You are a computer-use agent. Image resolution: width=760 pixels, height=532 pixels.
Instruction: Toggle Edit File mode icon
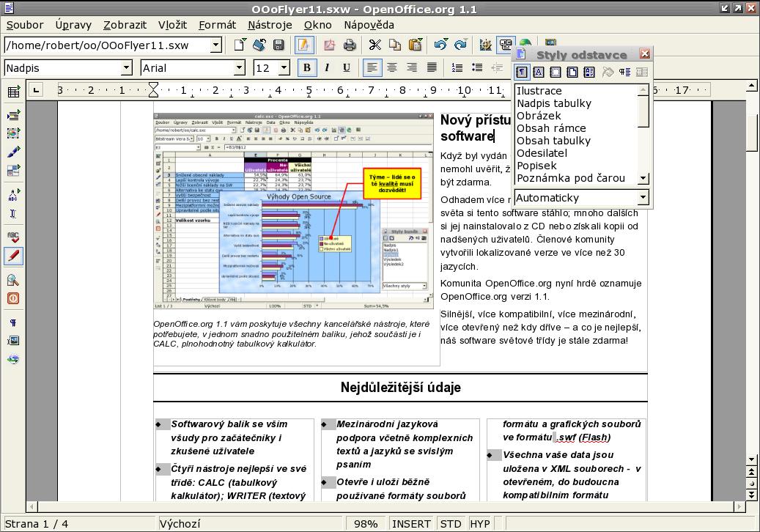[304, 45]
